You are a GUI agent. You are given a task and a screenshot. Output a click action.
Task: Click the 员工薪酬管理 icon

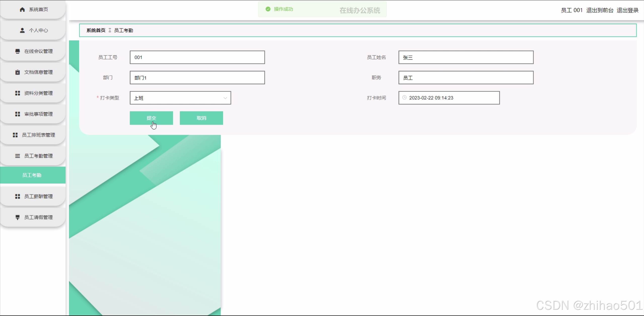[x=17, y=196]
